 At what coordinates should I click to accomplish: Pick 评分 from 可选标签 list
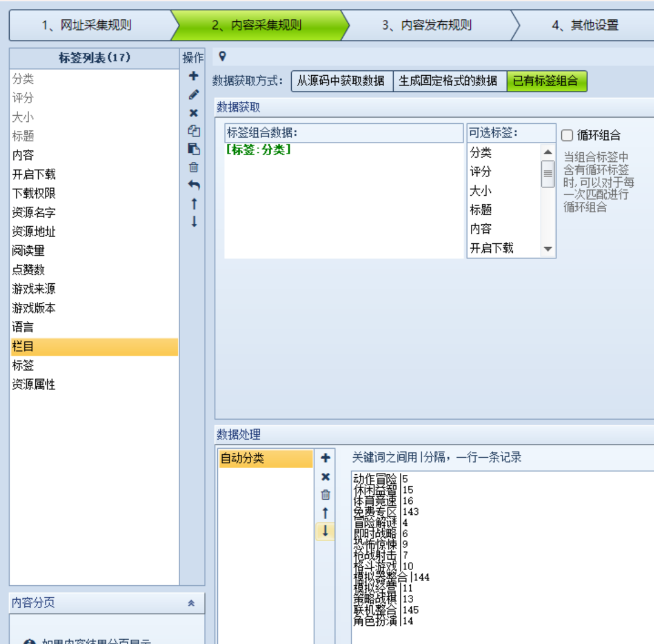pos(504,172)
